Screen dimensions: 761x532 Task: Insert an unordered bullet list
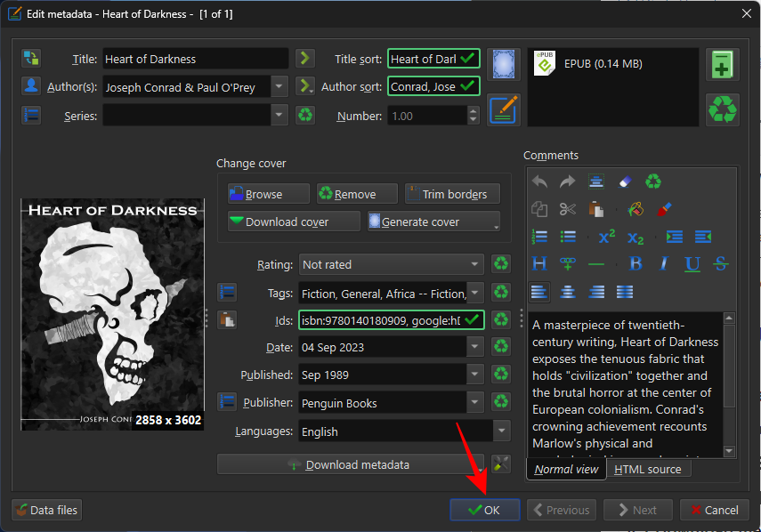(567, 237)
